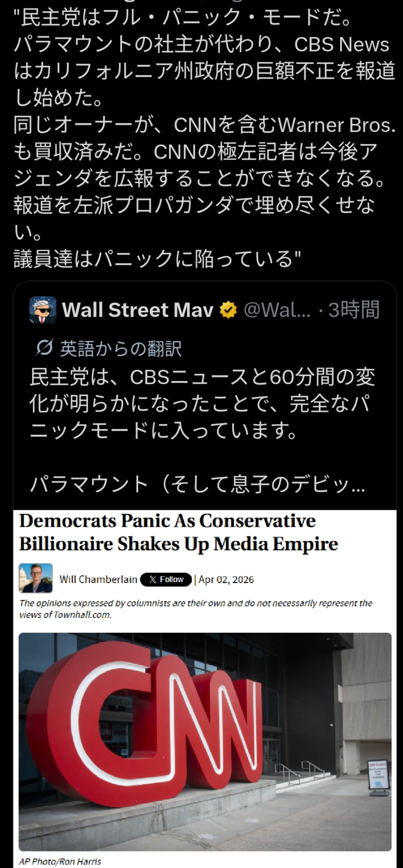Open Will Chamberlain's author photo
This screenshot has width=403, height=868.
36,578
